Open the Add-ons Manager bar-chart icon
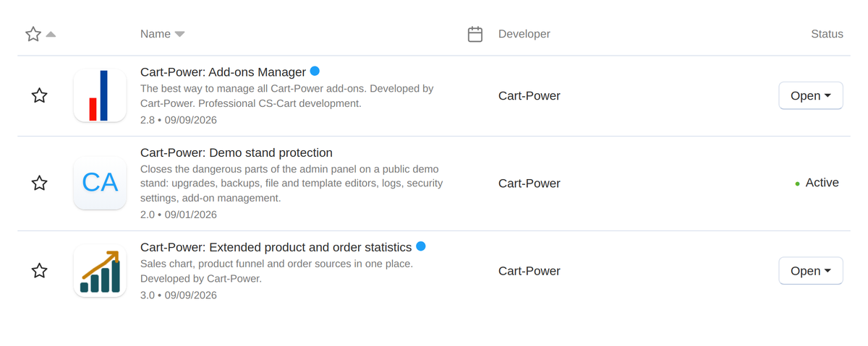 (x=100, y=95)
